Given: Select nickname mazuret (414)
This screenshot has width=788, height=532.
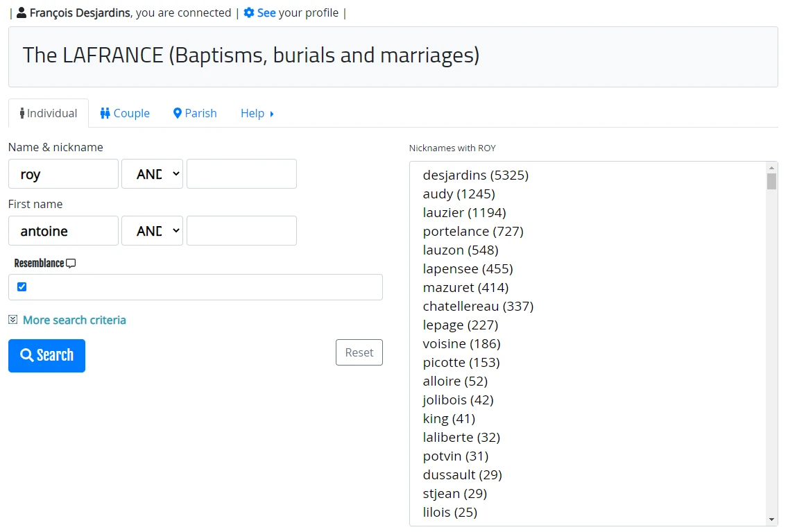Looking at the screenshot, I should 465,287.
